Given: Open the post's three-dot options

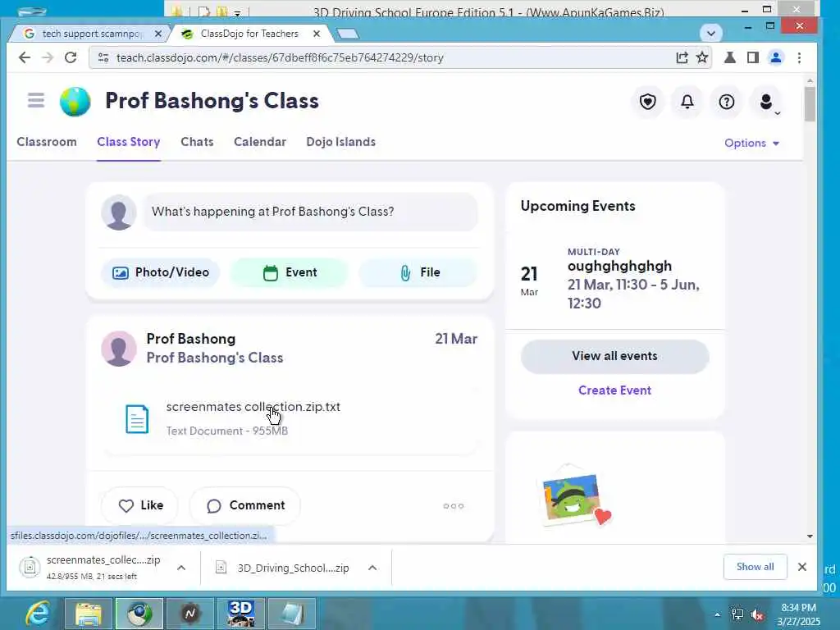Looking at the screenshot, I should click(x=453, y=505).
